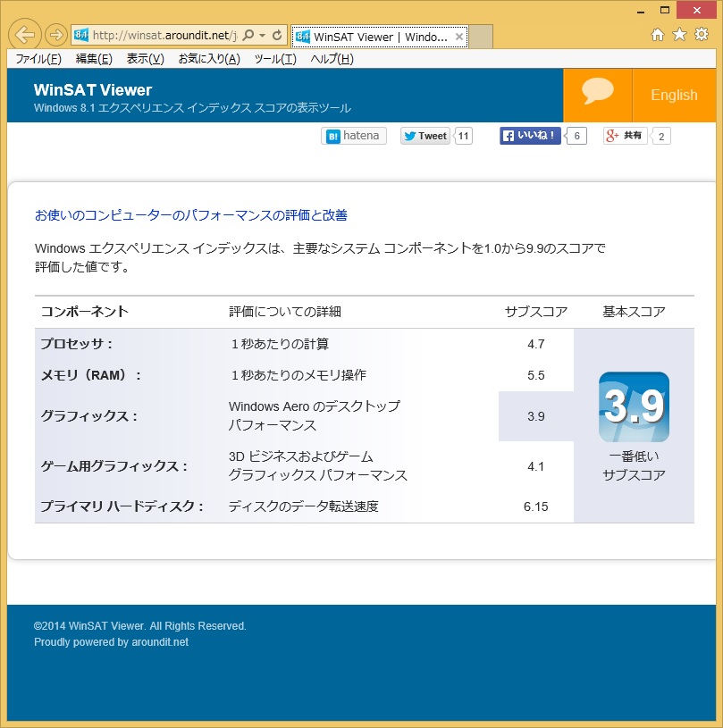The image size is (723, 728).
Task: Click the browser Back arrow button
Action: tap(24, 35)
